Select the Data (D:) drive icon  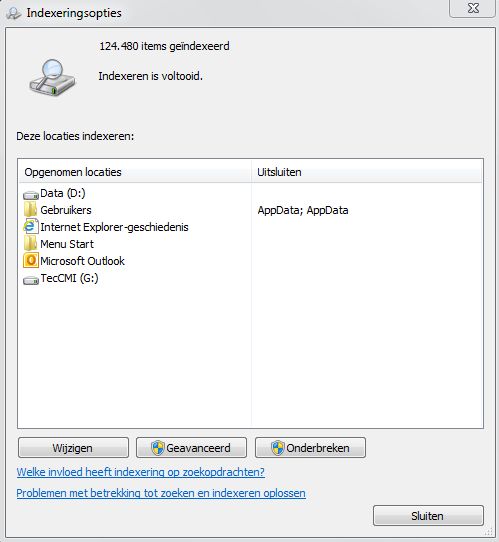coord(31,195)
